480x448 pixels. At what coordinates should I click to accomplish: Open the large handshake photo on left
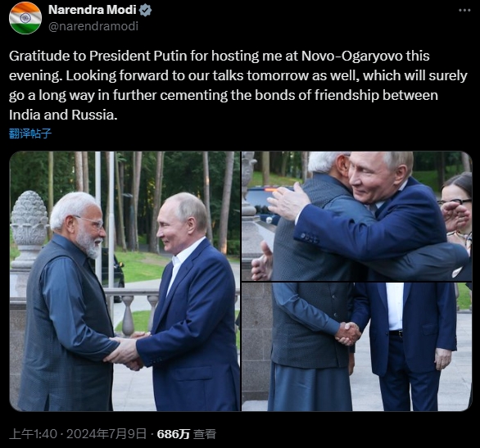(x=125, y=281)
